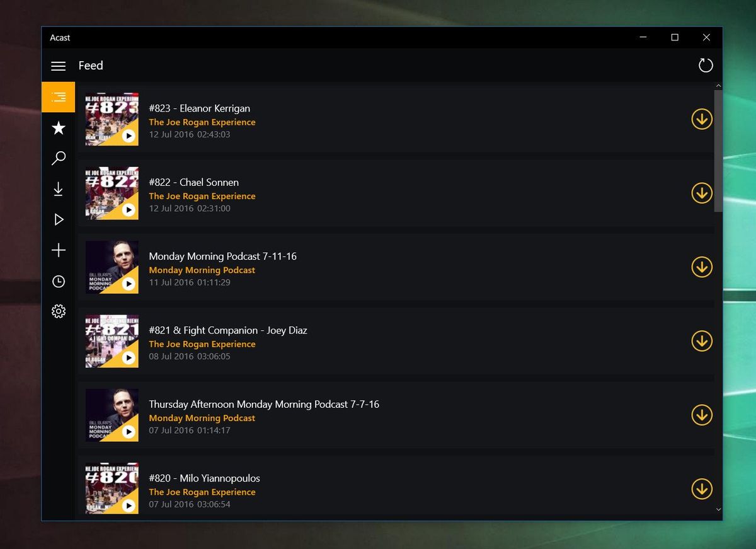The width and height of the screenshot is (756, 549).
Task: Download episode #820 - Milo Yiannopoulos
Action: 702,488
